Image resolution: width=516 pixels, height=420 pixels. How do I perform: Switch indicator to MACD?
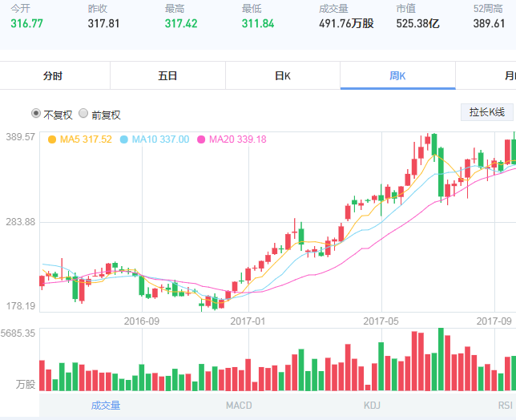click(239, 406)
